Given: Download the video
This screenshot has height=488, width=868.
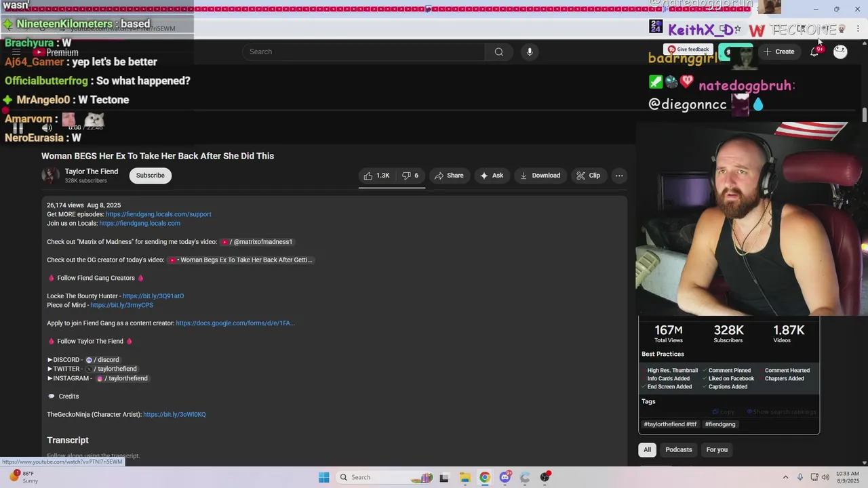Looking at the screenshot, I should pos(540,176).
